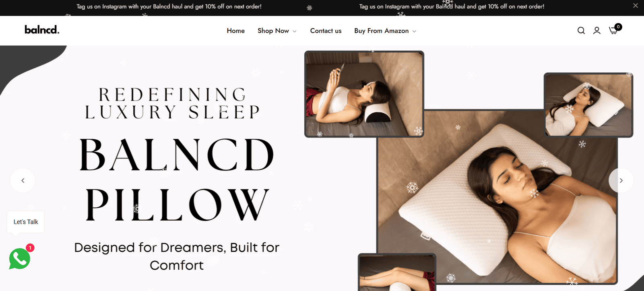
Task: Expand the Shop Now dropdown chevron
Action: pyautogui.click(x=295, y=31)
